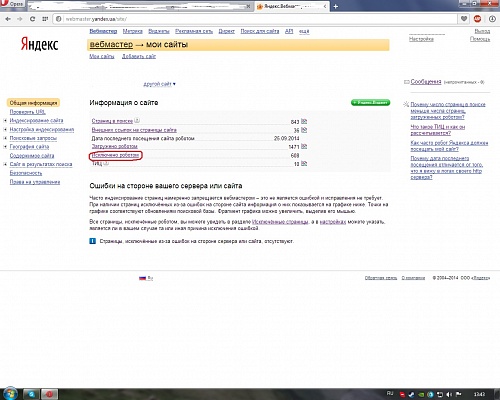Open the Сообщения link
Screen dimensions: 500x400
426,82
